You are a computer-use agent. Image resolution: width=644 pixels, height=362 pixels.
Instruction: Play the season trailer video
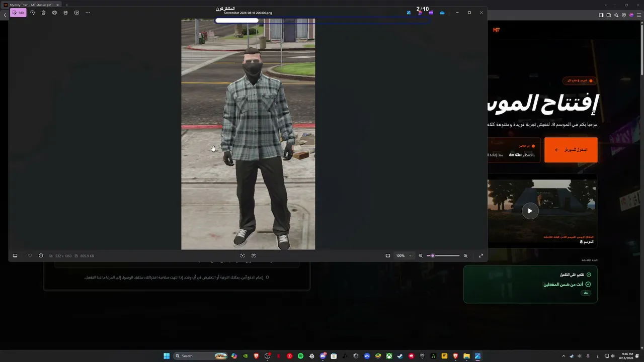tap(530, 211)
